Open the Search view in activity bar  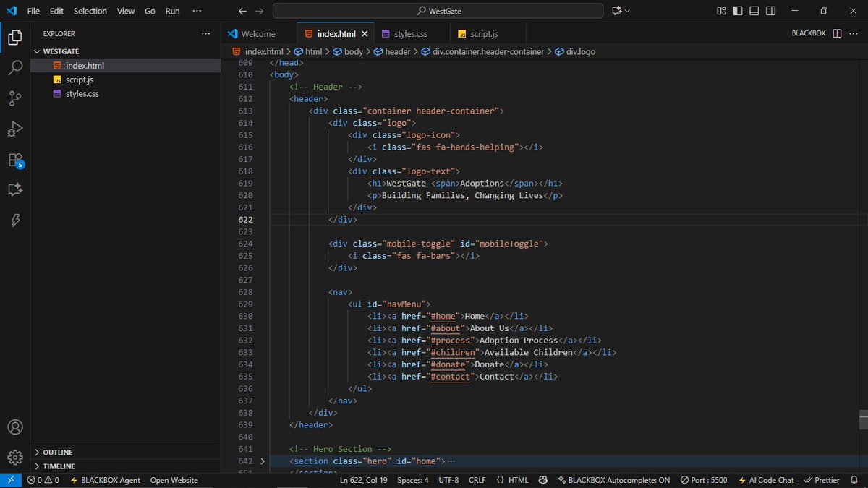[x=14, y=68]
